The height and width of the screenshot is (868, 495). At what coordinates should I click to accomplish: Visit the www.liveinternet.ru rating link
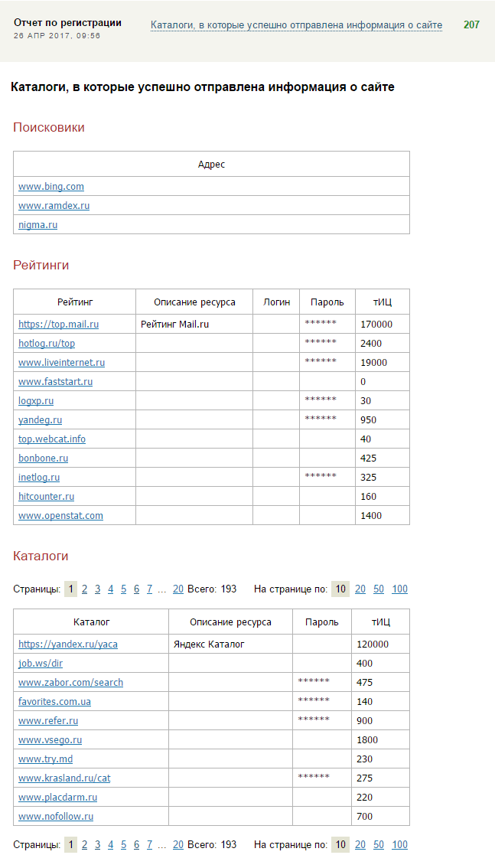[61, 363]
